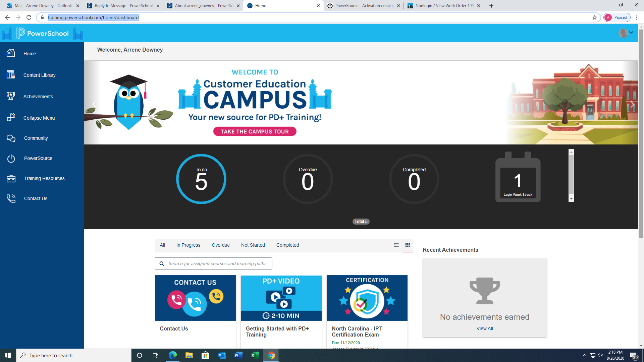The height and width of the screenshot is (362, 644).
Task: Click the PowerSchool logo in the header
Action: pyautogui.click(x=42, y=33)
